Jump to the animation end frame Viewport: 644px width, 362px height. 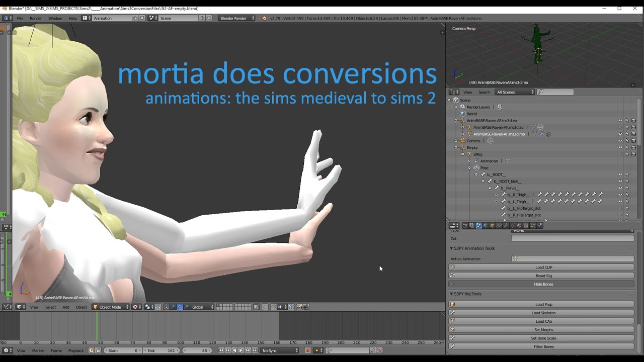coord(255,350)
